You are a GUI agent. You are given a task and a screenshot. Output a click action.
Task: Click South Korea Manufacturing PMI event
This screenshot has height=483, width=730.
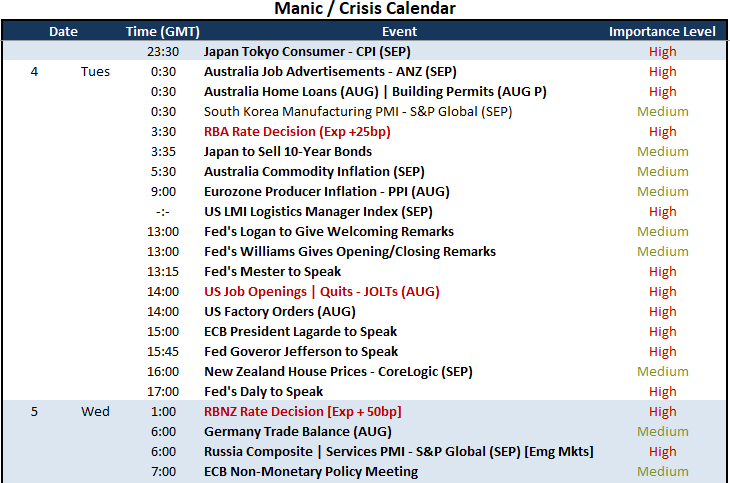click(x=358, y=111)
